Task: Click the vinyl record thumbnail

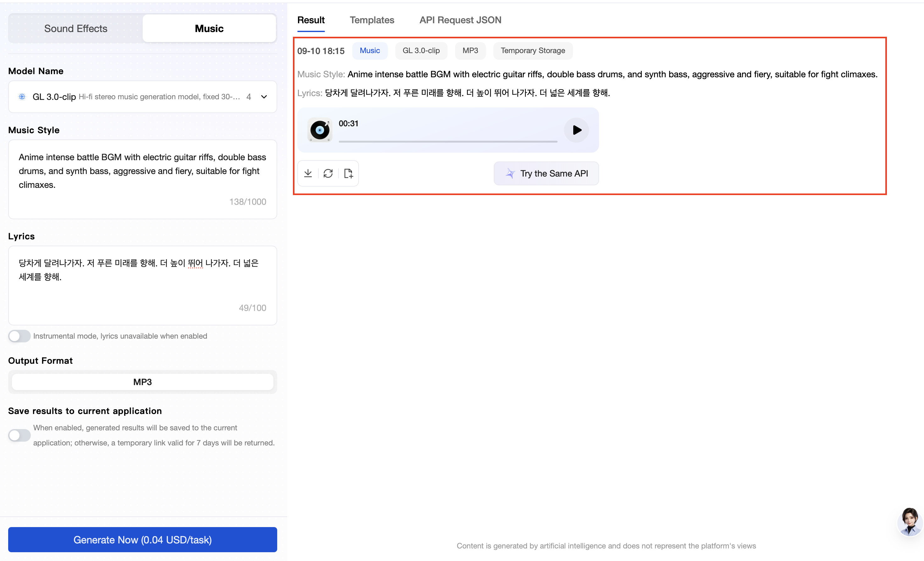Action: tap(320, 130)
